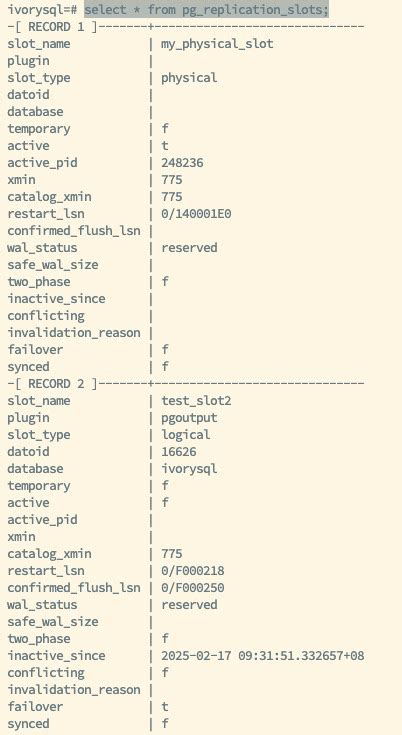Click the xmin value 775 in record 1

tap(171, 180)
